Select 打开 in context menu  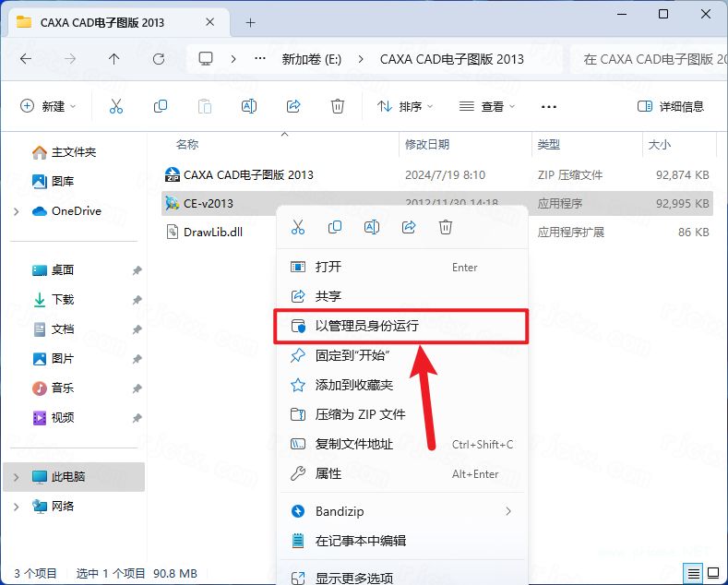(402, 267)
